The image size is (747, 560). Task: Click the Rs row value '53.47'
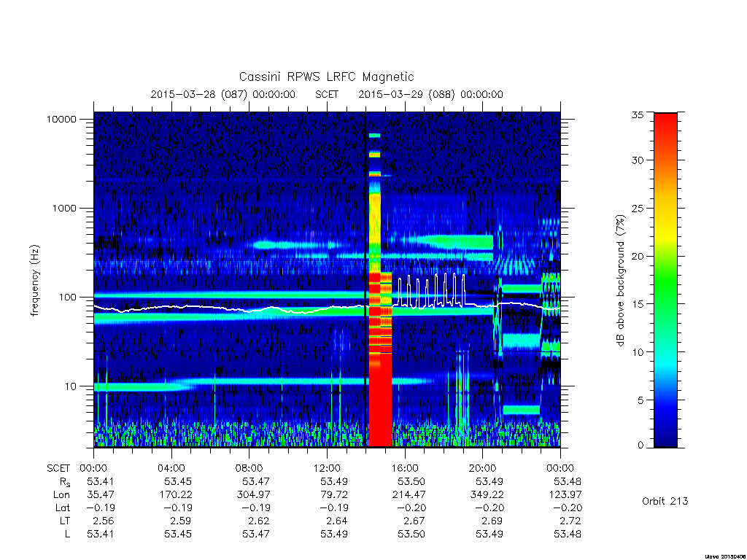tap(256, 481)
